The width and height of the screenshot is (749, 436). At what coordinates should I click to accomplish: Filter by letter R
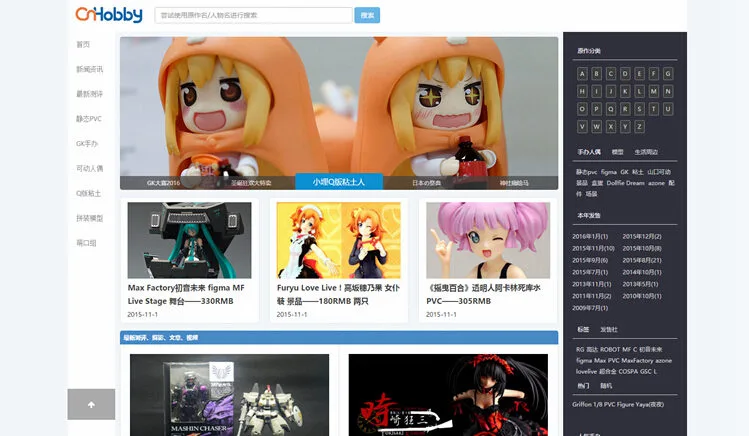click(625, 109)
